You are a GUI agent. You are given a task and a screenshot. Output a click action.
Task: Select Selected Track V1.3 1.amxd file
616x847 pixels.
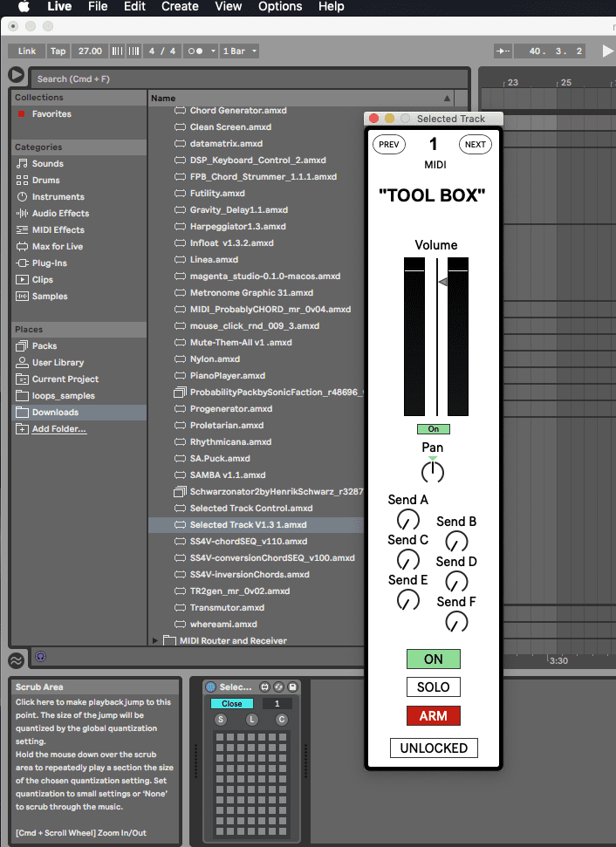pyautogui.click(x=248, y=525)
